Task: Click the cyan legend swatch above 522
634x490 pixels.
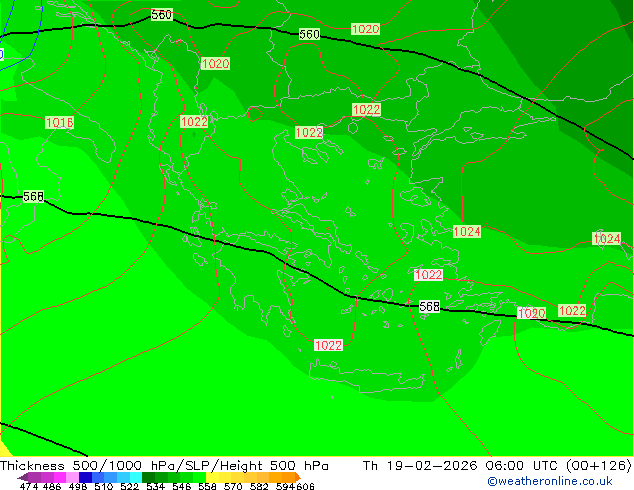Action: [136, 477]
